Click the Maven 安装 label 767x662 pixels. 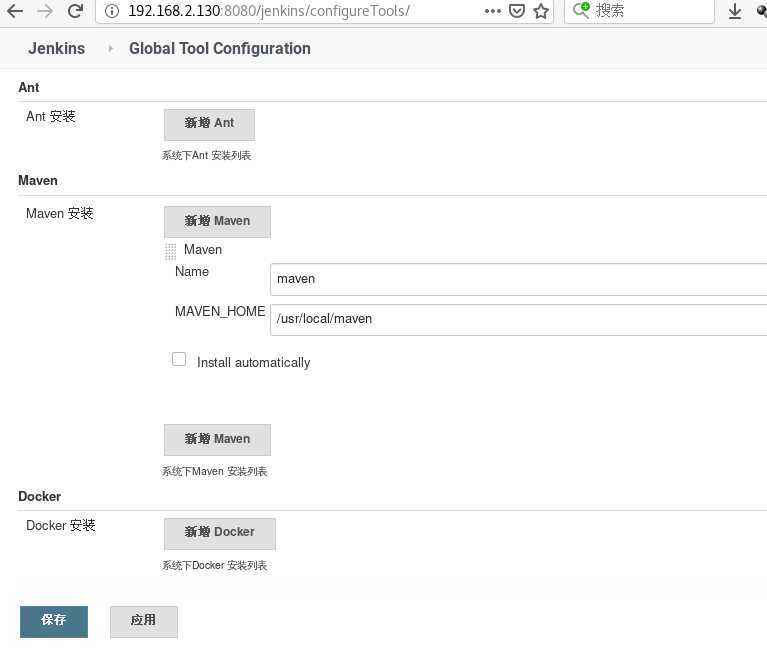[x=60, y=213]
